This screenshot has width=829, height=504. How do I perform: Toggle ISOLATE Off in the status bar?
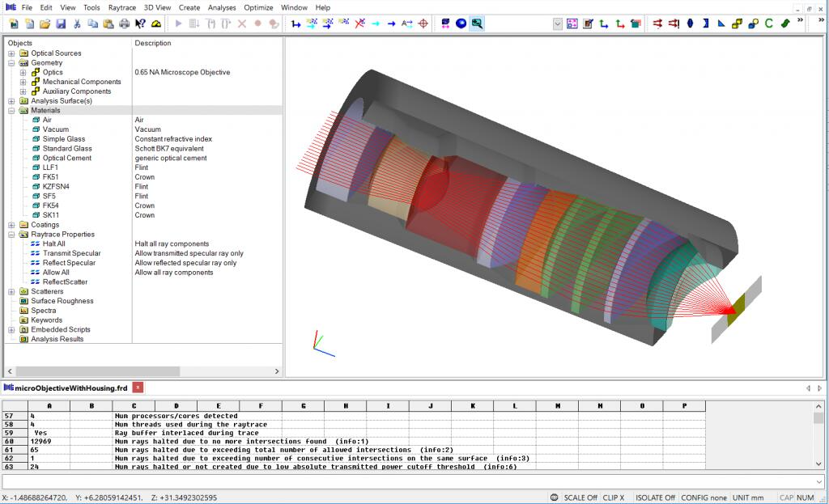pos(653,498)
